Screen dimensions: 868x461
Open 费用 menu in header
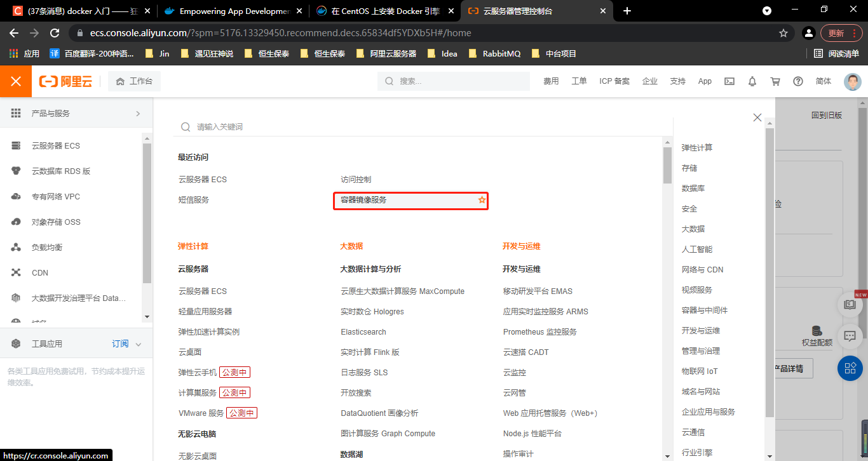click(551, 81)
